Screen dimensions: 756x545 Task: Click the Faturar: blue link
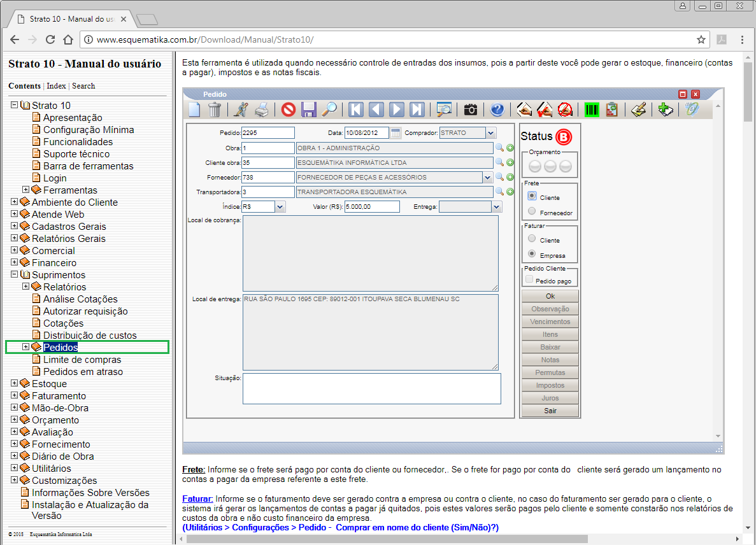pos(197,499)
